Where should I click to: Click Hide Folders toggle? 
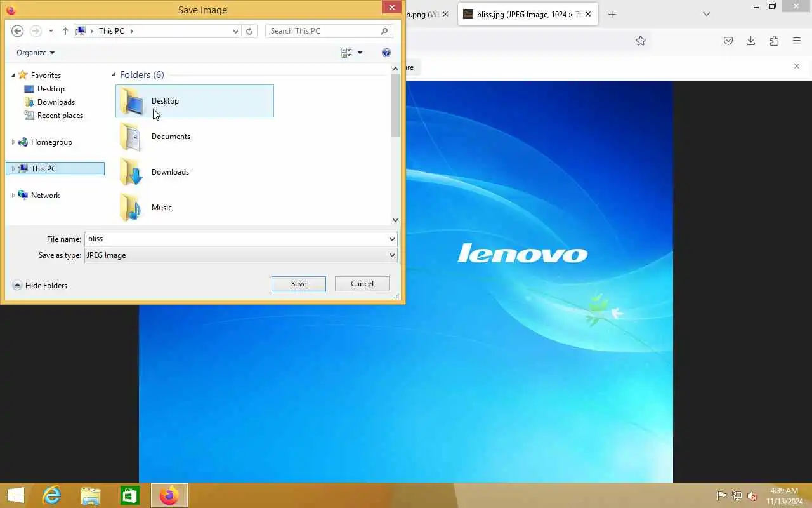(x=40, y=286)
